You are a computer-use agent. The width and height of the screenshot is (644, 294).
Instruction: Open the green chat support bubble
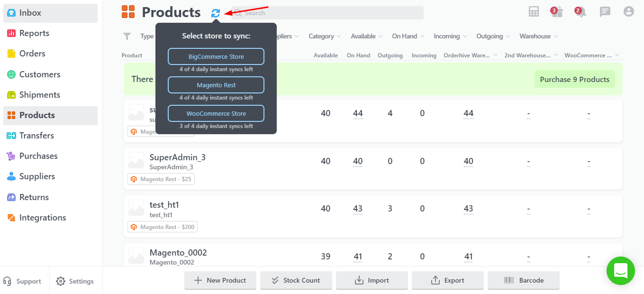621,271
